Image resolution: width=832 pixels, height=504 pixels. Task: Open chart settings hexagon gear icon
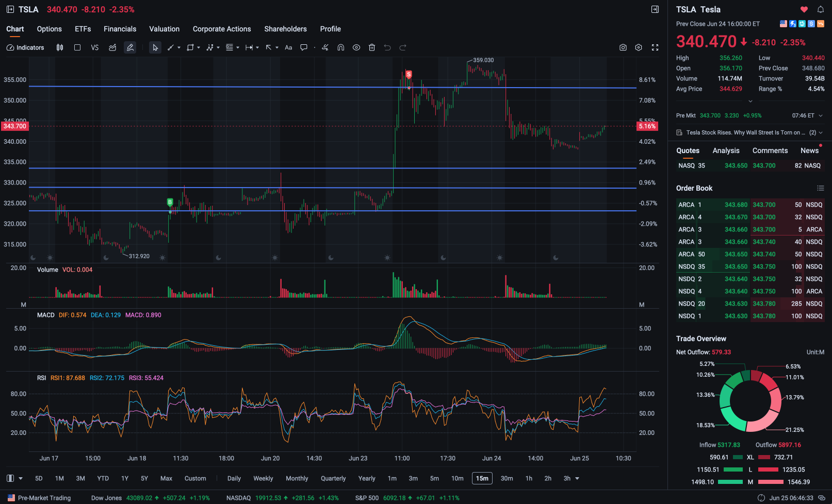[639, 47]
